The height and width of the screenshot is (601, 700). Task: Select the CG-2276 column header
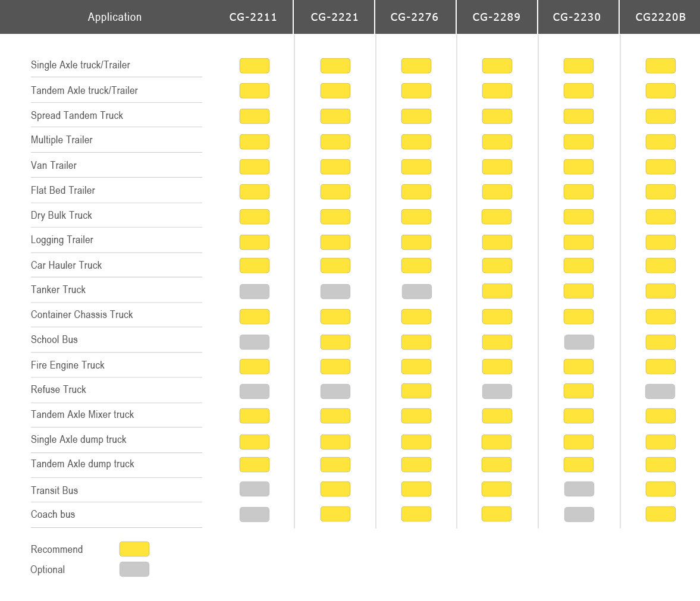coord(415,17)
